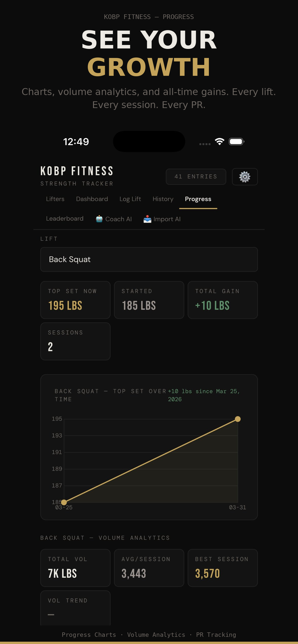Click the STRENGTH TRACKER subtitle
298x644 pixels.
click(77, 184)
